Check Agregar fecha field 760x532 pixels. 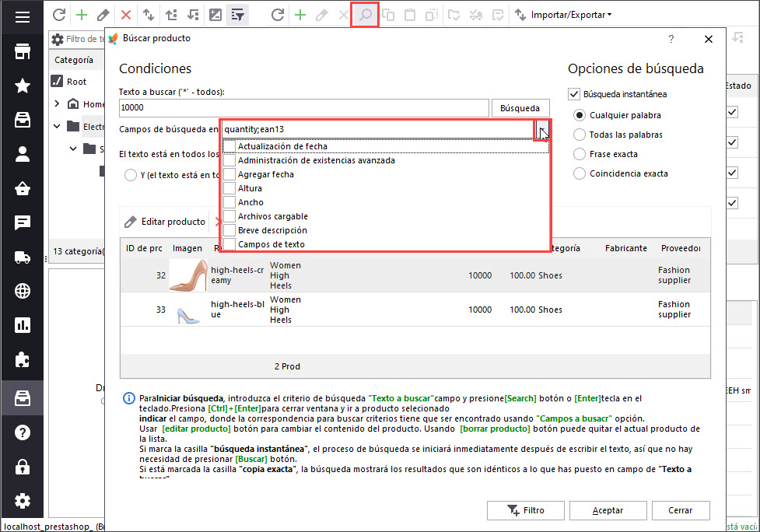[229, 174]
